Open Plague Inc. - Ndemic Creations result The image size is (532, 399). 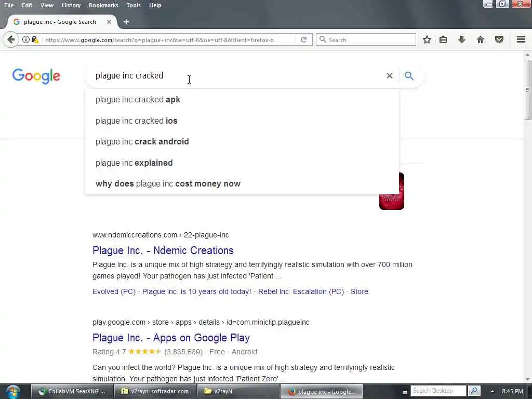point(163,250)
